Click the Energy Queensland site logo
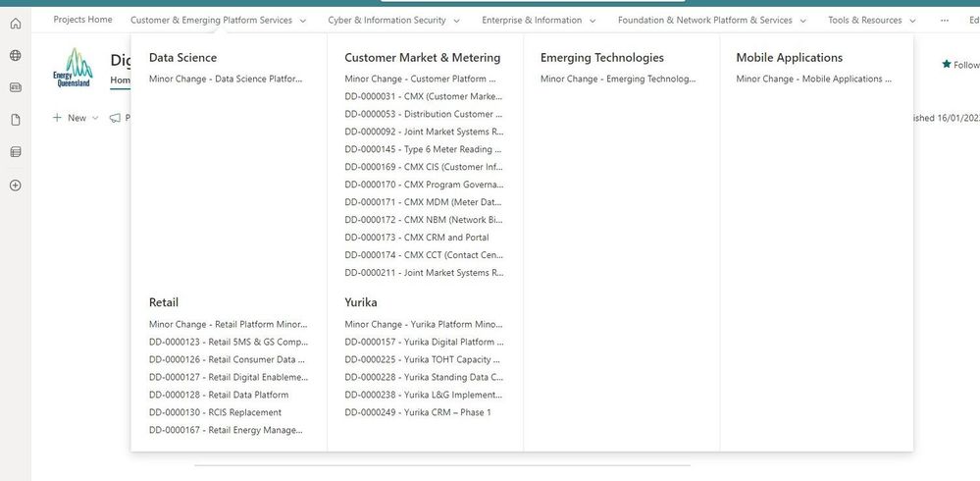The height and width of the screenshot is (481, 980). click(73, 68)
